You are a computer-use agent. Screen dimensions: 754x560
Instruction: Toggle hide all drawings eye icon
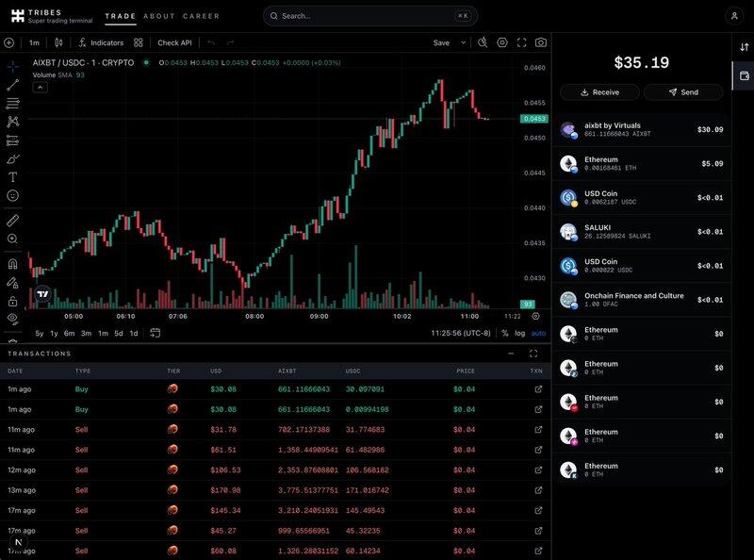12,319
